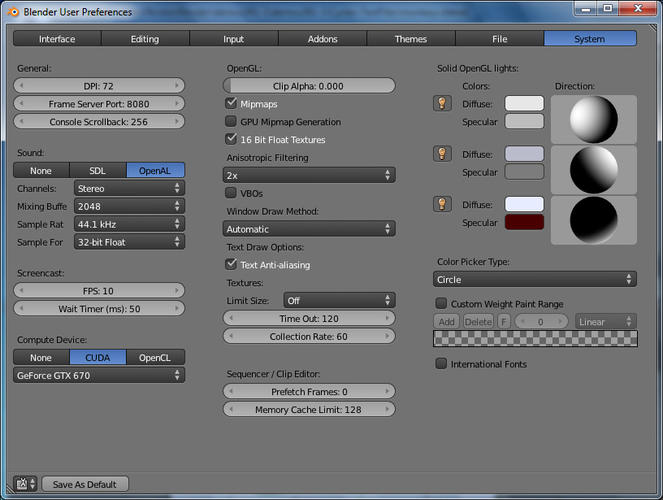Enable the VBOs checkbox
This screenshot has height=500, width=663.
(x=231, y=193)
